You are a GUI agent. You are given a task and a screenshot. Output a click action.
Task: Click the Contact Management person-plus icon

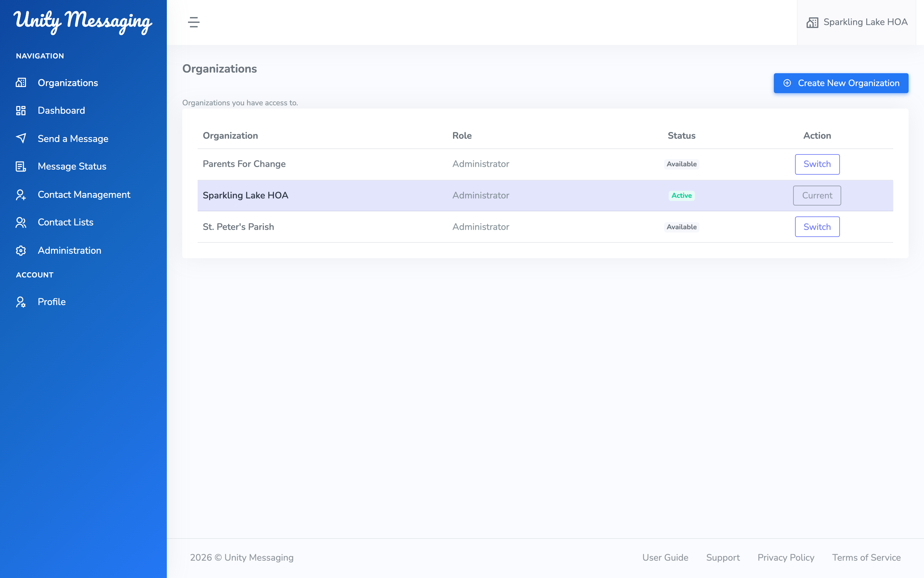pos(21,195)
